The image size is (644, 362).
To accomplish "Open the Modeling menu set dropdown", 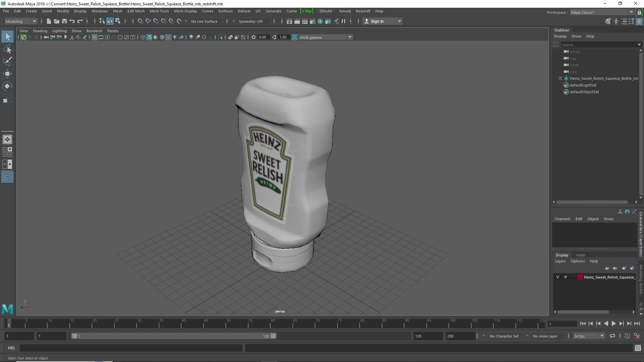I will pyautogui.click(x=21, y=21).
